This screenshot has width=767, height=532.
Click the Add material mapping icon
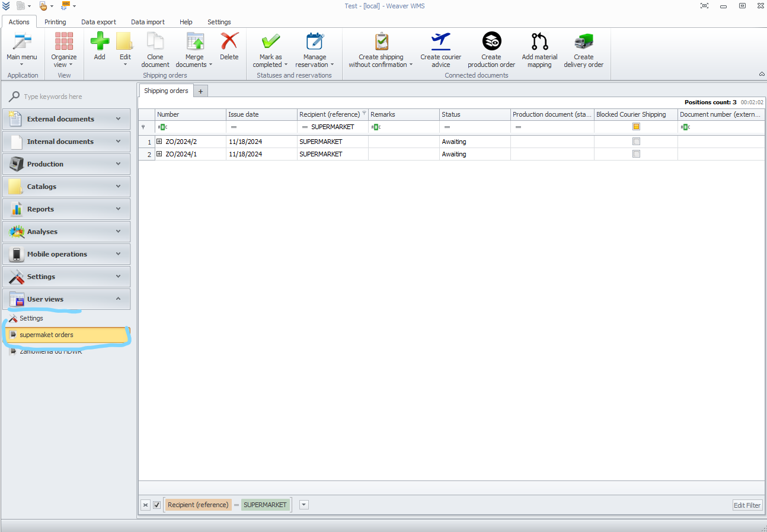tap(539, 41)
